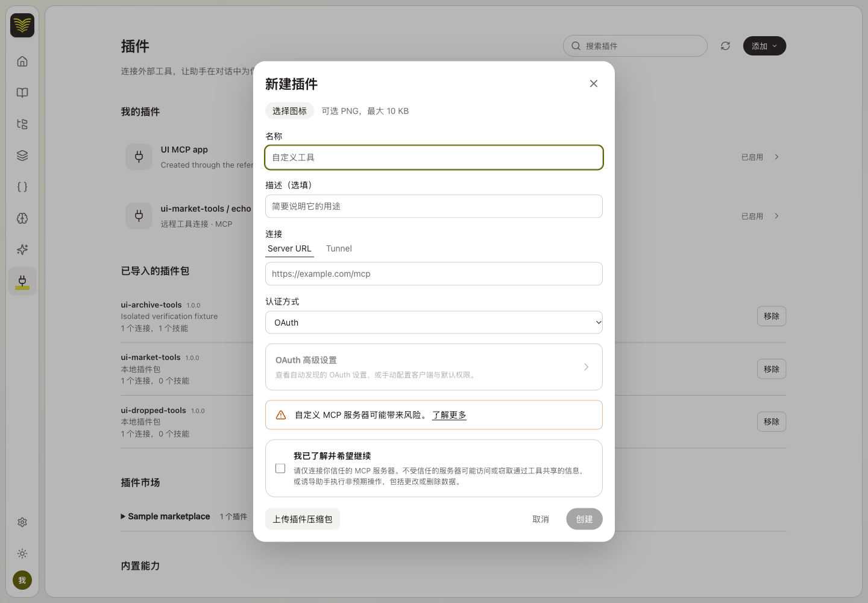Open the ui-market-tools / echo row chevron
This screenshot has height=603, width=868.
776,216
